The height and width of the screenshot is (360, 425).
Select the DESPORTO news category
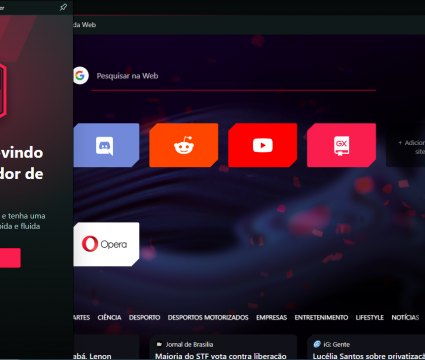click(x=144, y=317)
